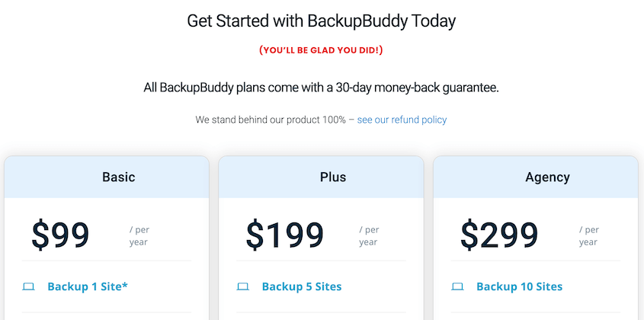Click the $199 price on Plus plan
Image resolution: width=644 pixels, height=320 pixels.
click(x=284, y=235)
